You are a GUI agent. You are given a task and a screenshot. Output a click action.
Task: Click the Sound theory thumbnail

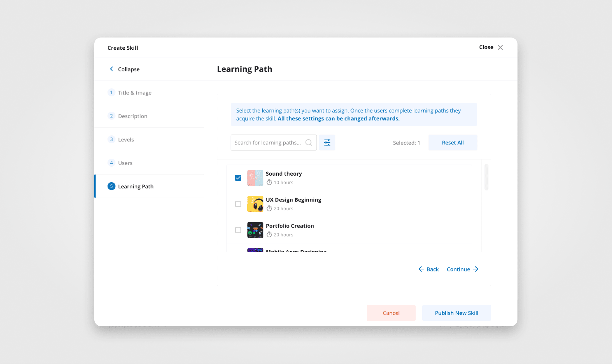255,178
